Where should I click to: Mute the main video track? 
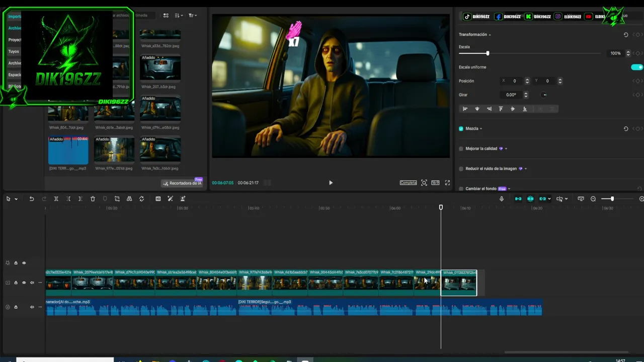coord(32,283)
